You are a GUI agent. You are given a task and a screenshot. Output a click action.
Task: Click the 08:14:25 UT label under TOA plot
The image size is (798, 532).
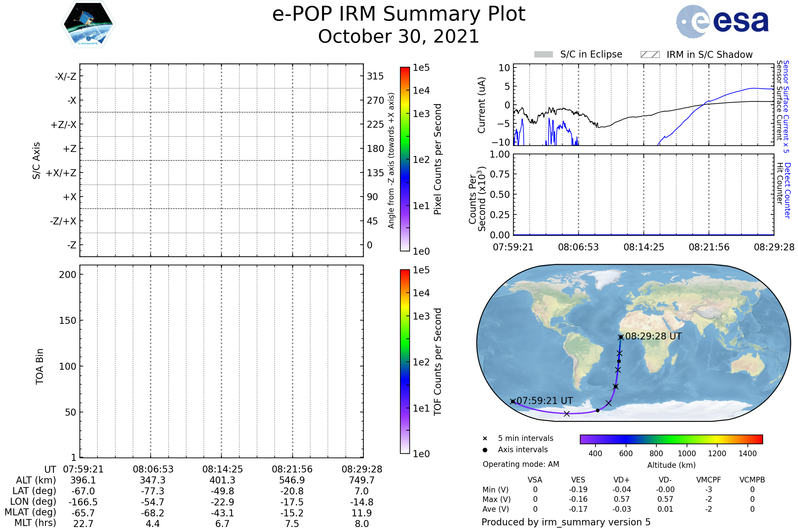coord(222,469)
